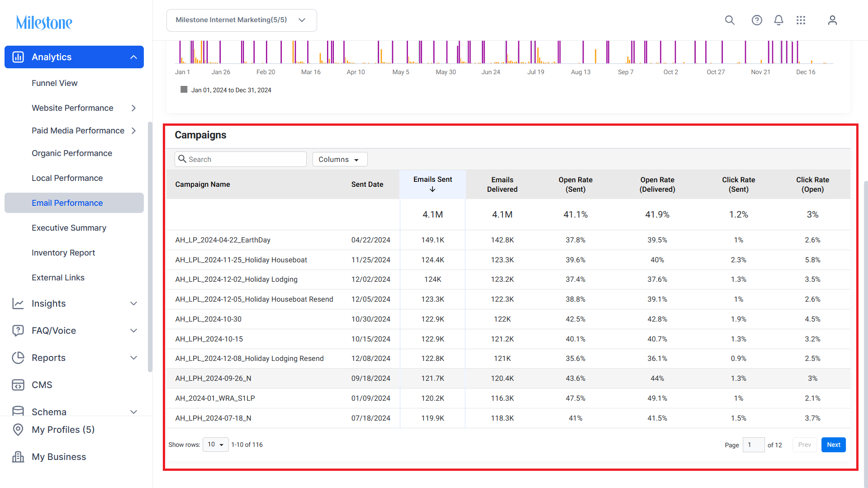Expand the Website Performance submenu
868x488 pixels.
(133, 108)
